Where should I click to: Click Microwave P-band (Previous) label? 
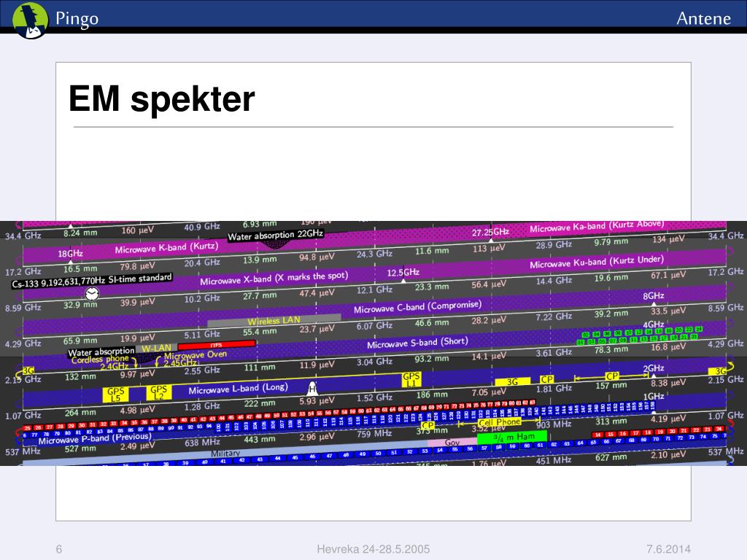[x=95, y=438]
